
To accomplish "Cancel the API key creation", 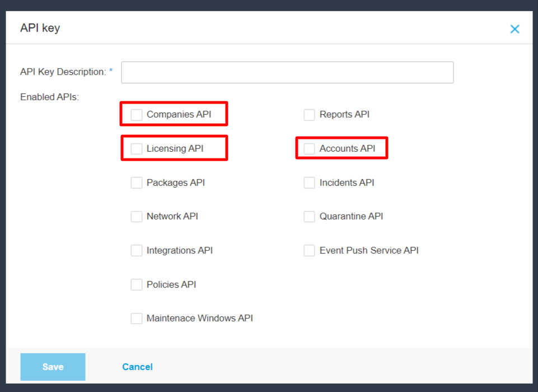I will click(x=137, y=367).
